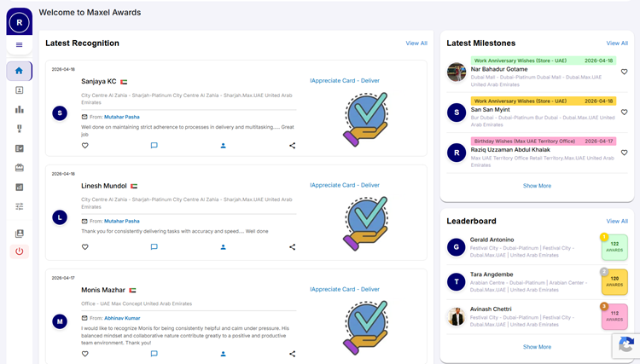Like Linesh Mundol's recognition post

84,247
